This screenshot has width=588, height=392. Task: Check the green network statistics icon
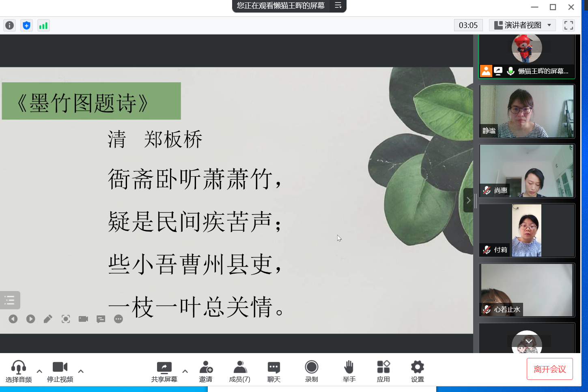click(43, 26)
